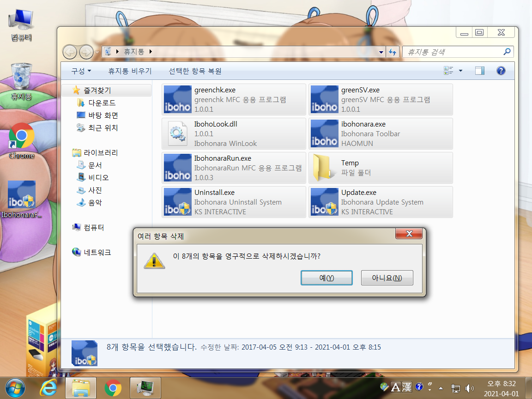Screen dimensions: 532x399
Task: Select ibohonara.exe file icon
Action: [x=324, y=133]
